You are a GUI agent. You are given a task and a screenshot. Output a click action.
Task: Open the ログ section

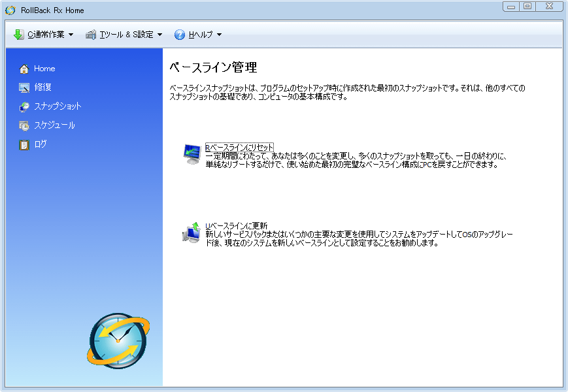41,144
